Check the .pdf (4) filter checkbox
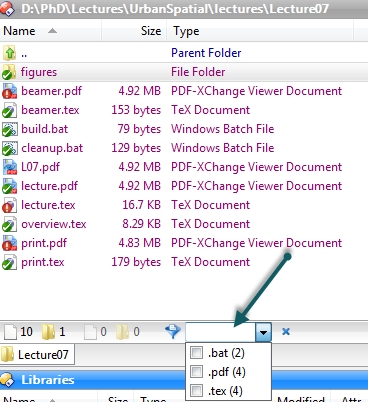The image size is (368, 402). pos(196,371)
